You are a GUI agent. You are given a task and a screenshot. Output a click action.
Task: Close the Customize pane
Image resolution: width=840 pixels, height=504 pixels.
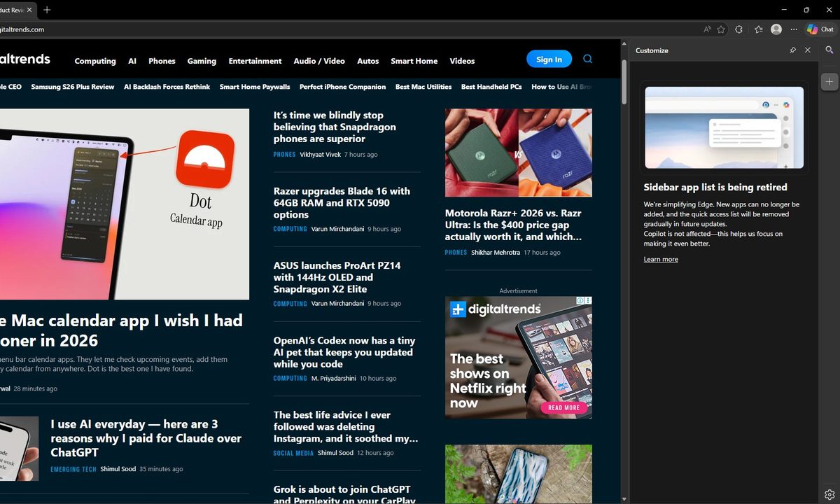pos(808,50)
